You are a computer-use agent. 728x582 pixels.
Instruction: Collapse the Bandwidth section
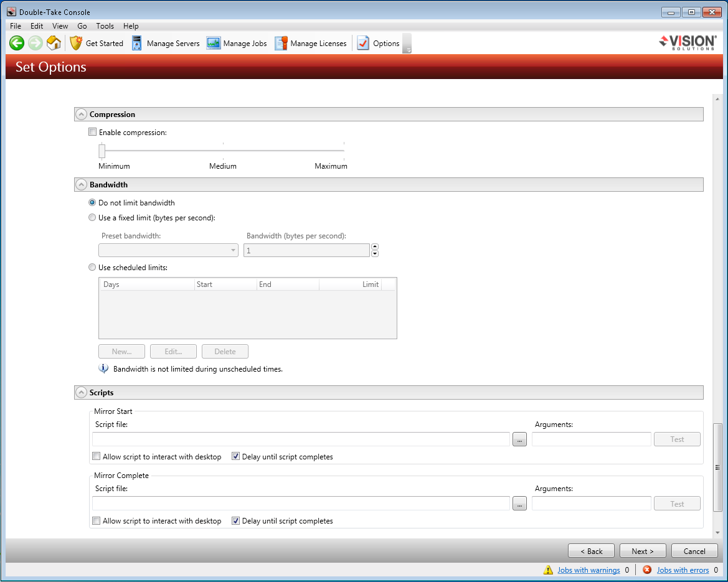[81, 185]
